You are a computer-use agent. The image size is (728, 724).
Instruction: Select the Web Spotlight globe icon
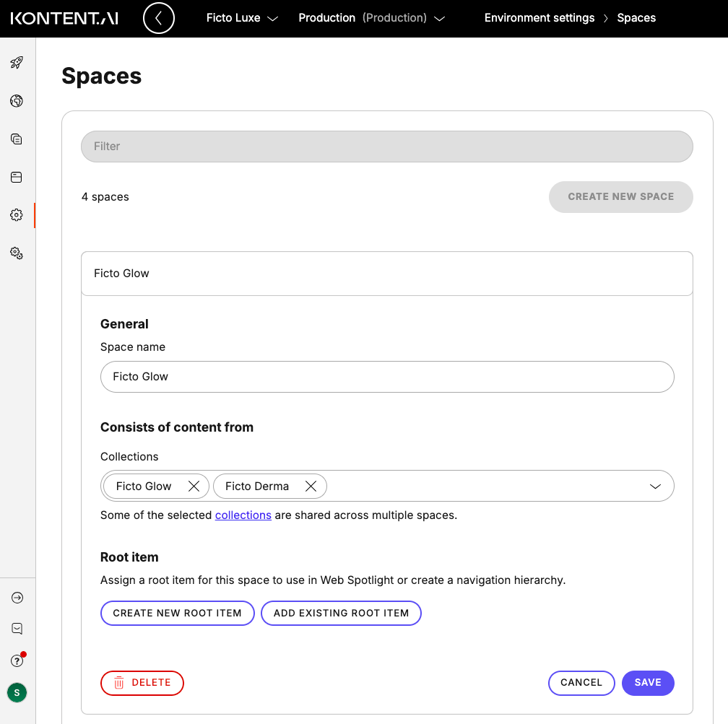coord(17,101)
